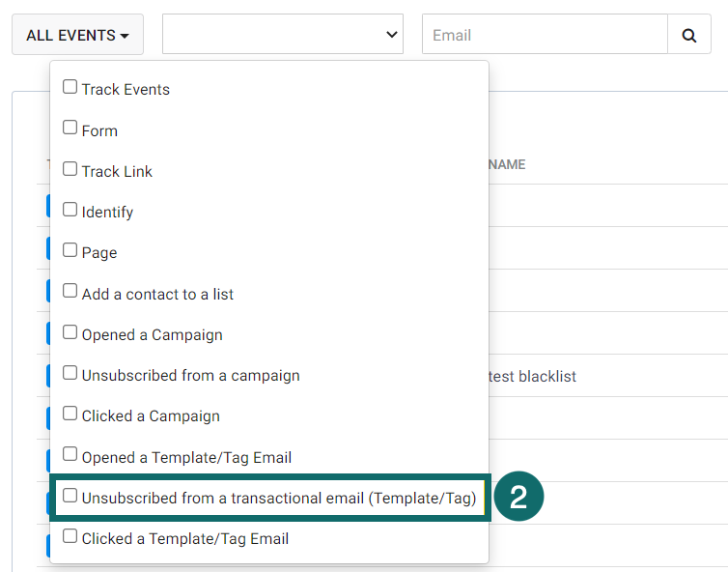Click the NAME column header
728x572 pixels.
coord(507,165)
